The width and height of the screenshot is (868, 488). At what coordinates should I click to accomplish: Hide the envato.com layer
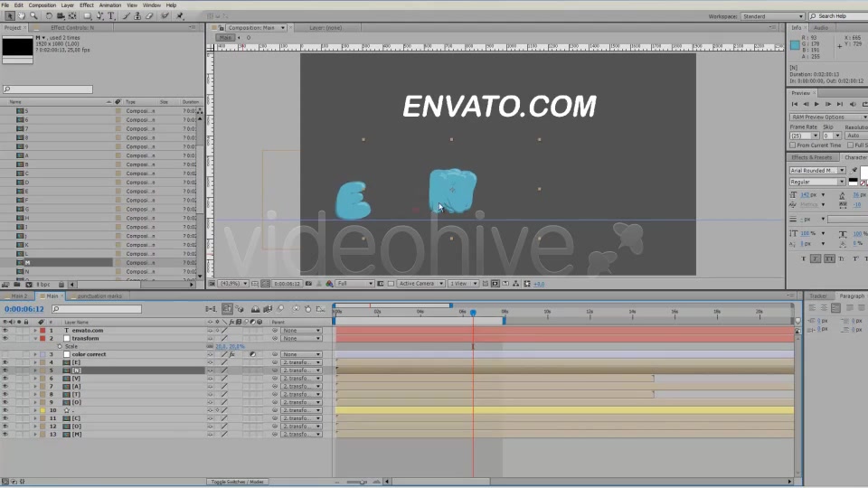click(5, 331)
